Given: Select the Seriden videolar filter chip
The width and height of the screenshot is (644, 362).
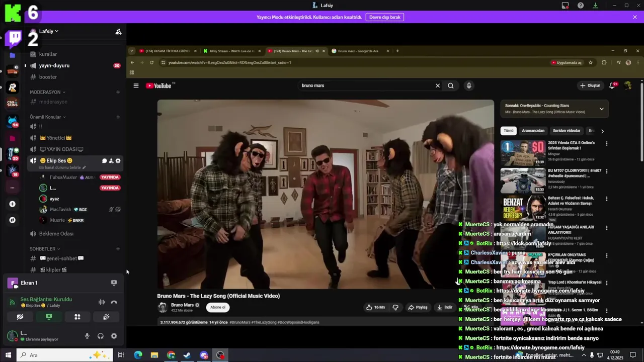Looking at the screenshot, I should (x=567, y=131).
